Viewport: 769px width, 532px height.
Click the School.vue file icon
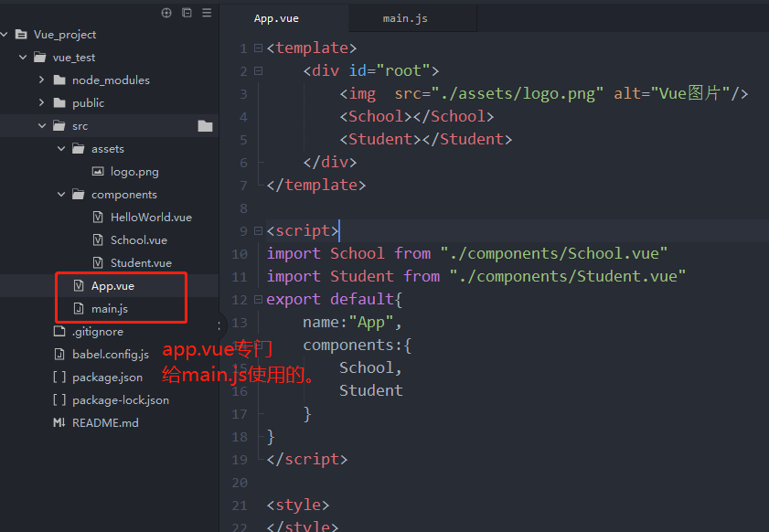point(98,239)
